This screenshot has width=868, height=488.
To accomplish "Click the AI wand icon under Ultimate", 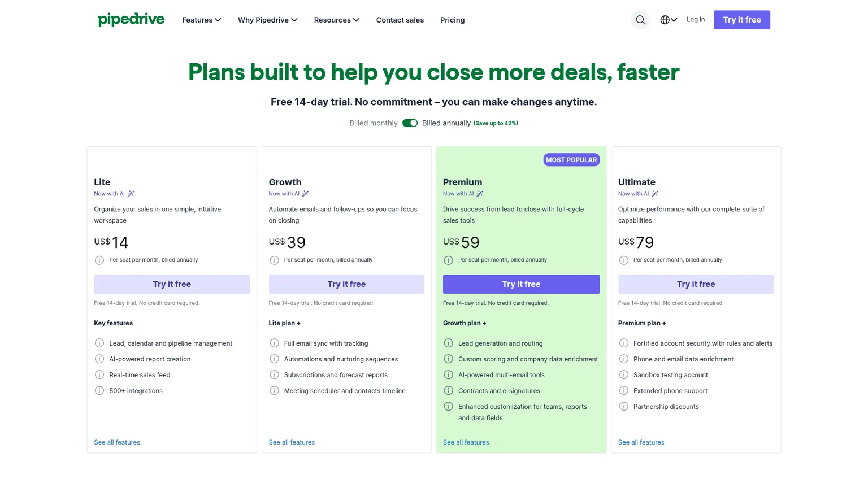I will tap(655, 194).
